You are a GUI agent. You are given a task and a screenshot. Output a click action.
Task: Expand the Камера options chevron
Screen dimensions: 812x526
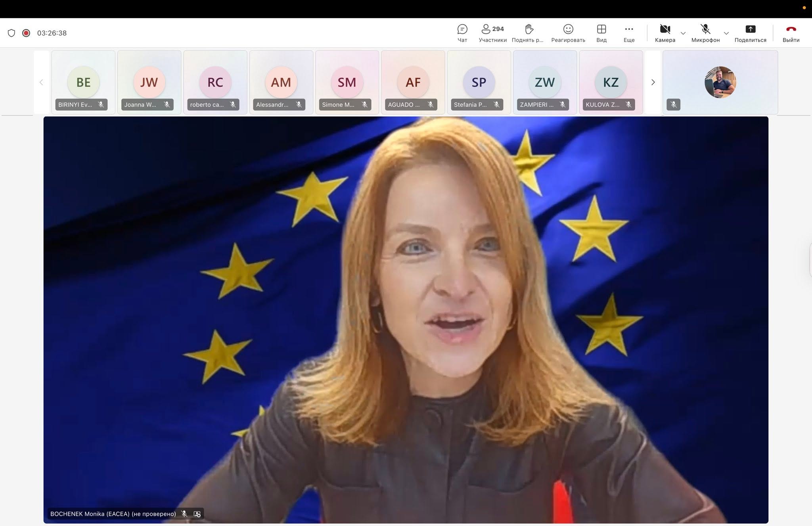[x=683, y=33]
